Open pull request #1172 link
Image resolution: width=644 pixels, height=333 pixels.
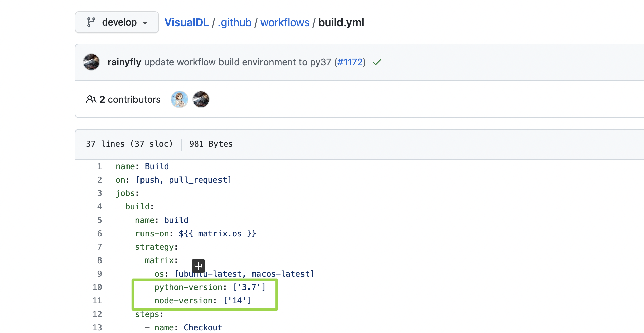[350, 62]
